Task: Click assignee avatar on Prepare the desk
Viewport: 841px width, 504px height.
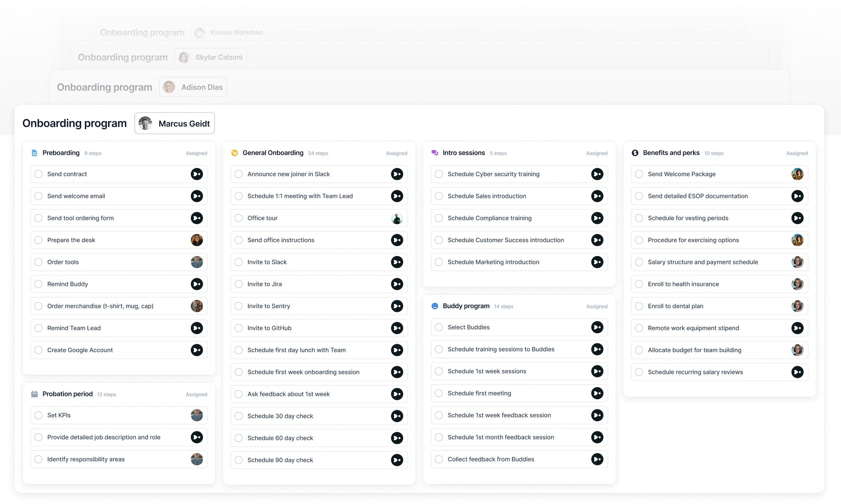Action: pyautogui.click(x=197, y=240)
